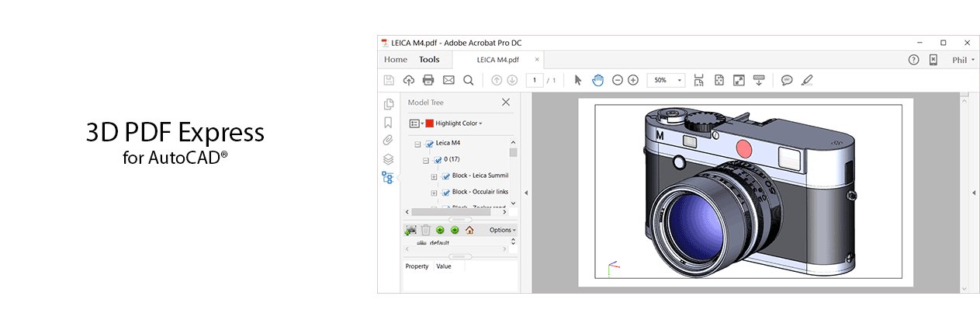
Task: Activate the selection arrow tool
Action: [x=578, y=80]
